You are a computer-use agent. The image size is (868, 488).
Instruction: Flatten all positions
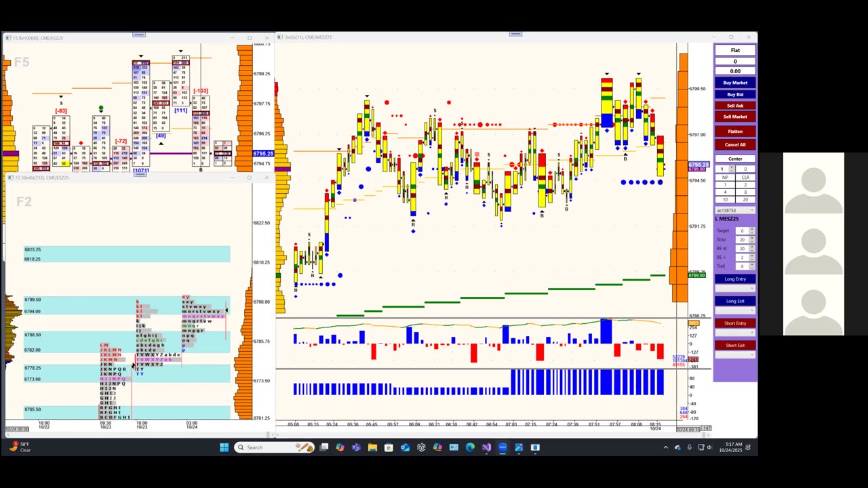735,131
